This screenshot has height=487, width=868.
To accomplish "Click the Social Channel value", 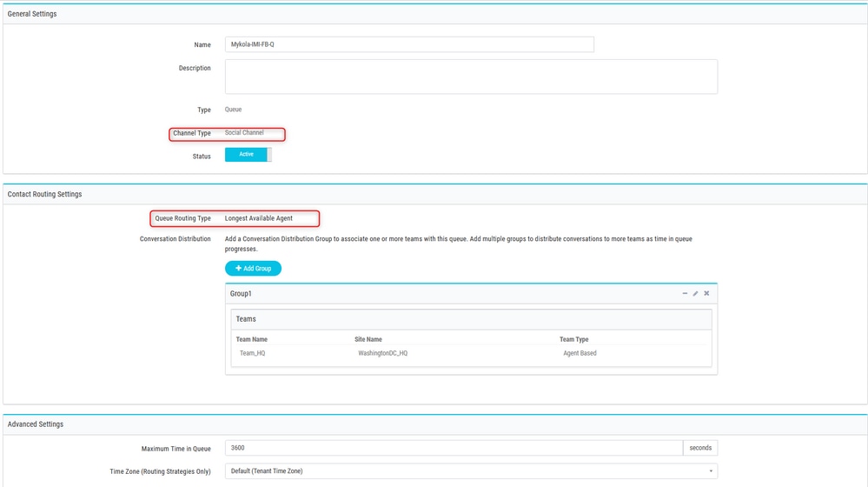I will point(244,133).
